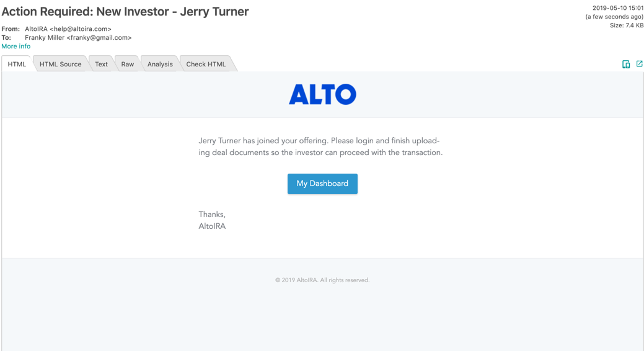Click sender address help@altoira.com
644x351 pixels.
81,29
